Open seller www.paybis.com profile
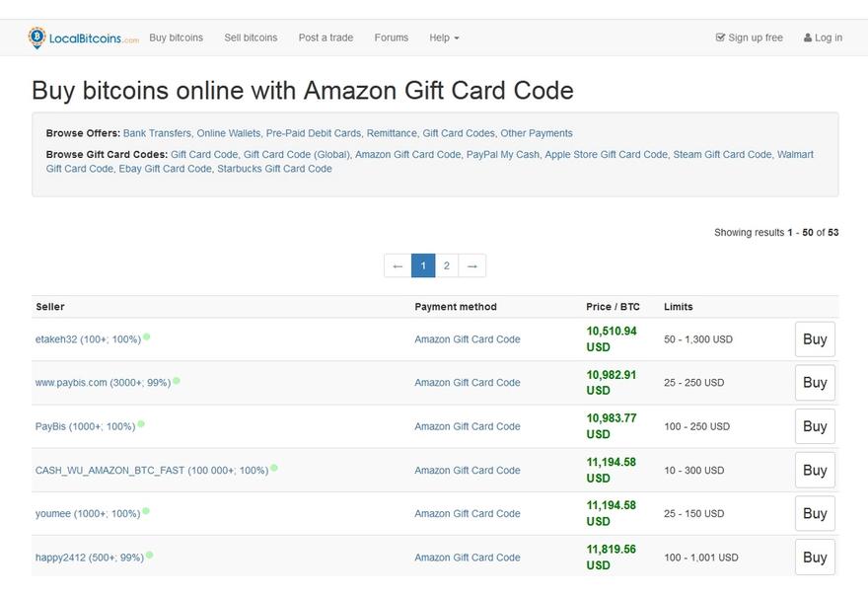 [x=103, y=383]
